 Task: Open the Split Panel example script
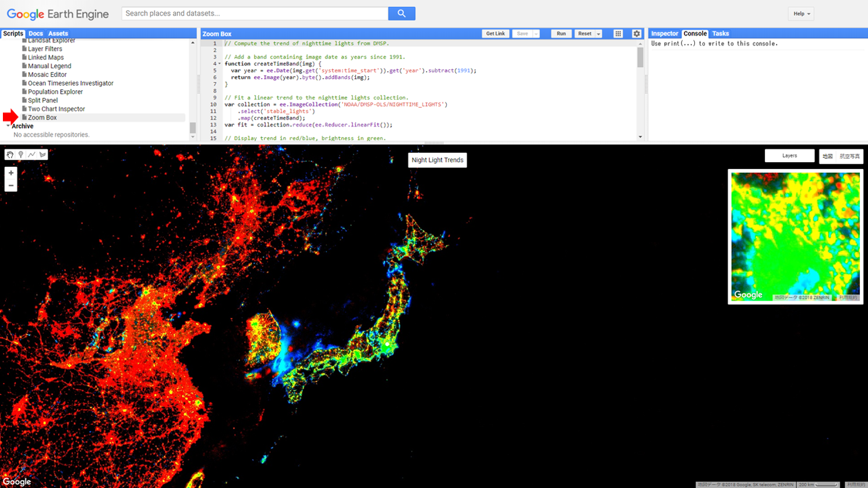point(43,100)
